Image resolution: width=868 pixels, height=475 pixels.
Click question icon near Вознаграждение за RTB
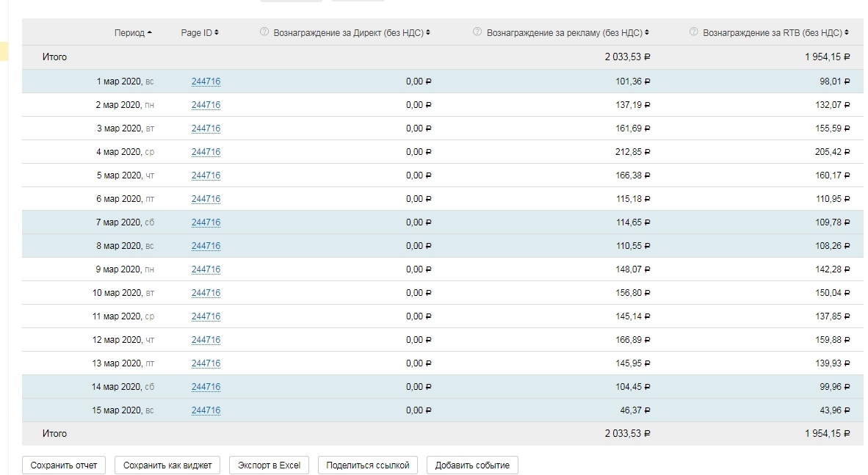tap(694, 32)
